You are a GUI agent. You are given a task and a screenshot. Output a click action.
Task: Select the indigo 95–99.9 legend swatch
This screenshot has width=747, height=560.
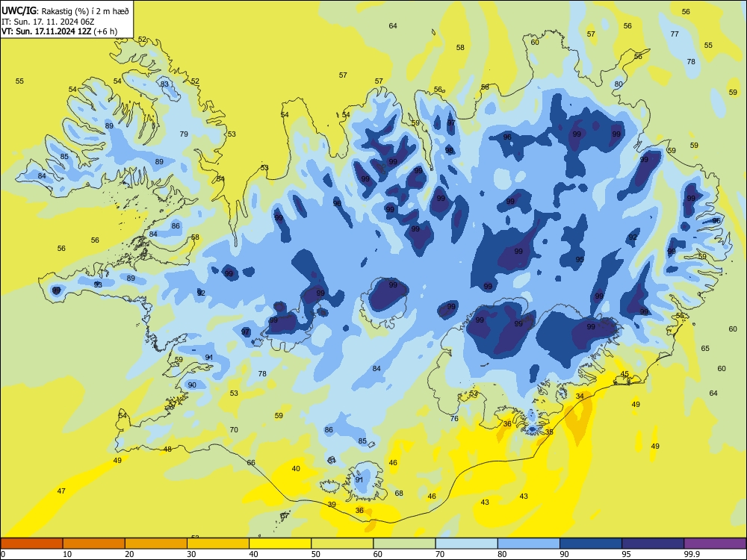(653, 544)
